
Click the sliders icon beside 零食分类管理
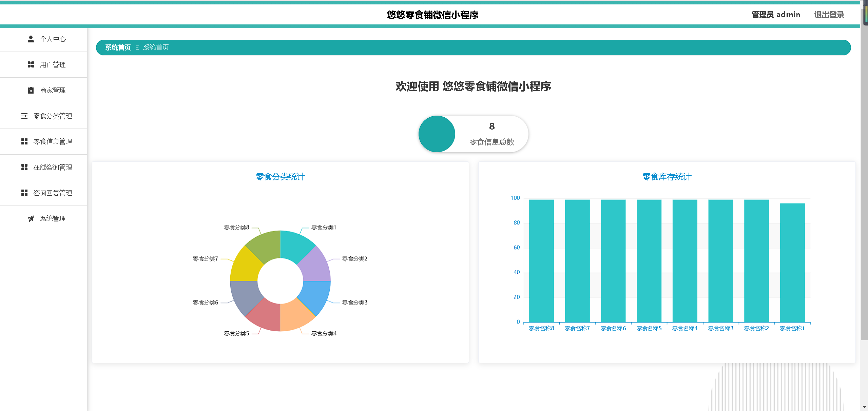point(24,116)
